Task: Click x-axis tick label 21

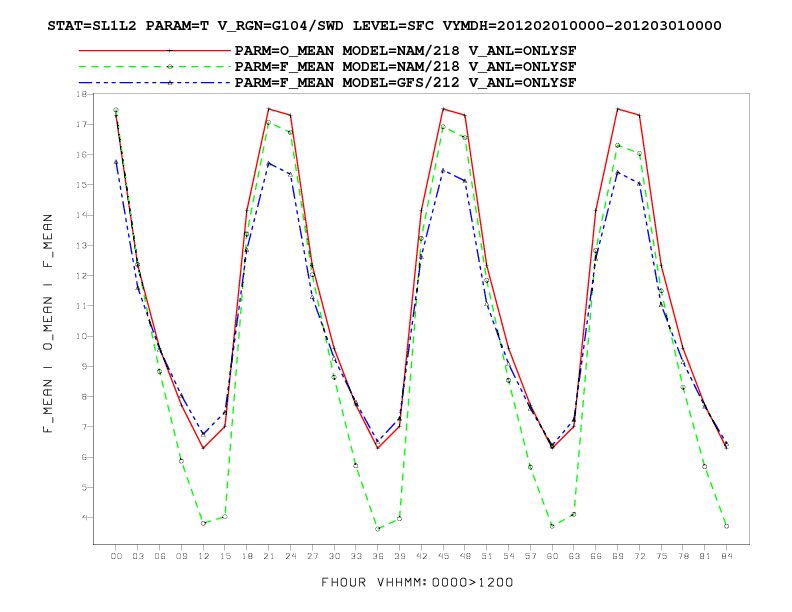Action: point(268,556)
